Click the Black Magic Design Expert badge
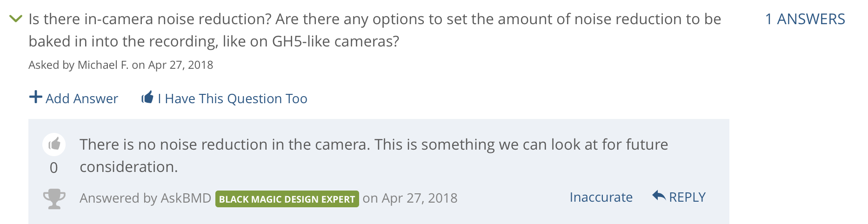 click(287, 199)
